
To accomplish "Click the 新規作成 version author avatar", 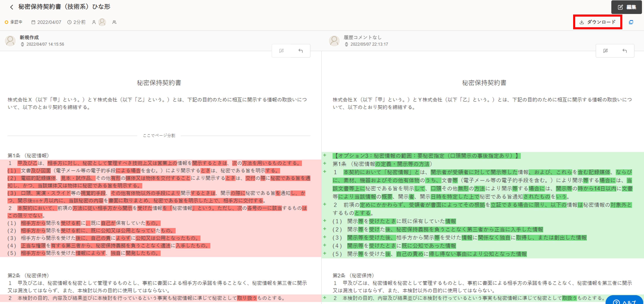I will tap(11, 41).
